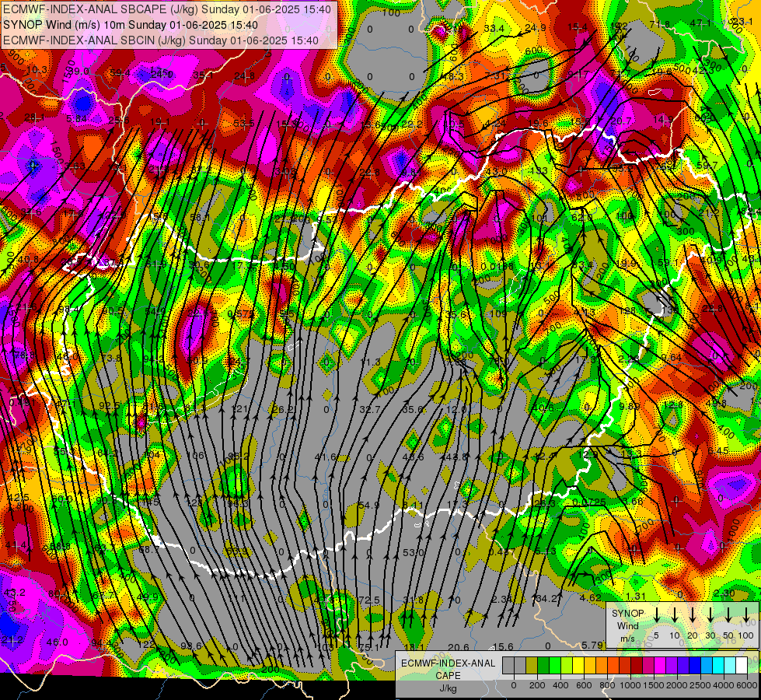This screenshot has width=761, height=700.
Task: Click the 50 m/s wind arrow in legend
Action: click(x=728, y=616)
